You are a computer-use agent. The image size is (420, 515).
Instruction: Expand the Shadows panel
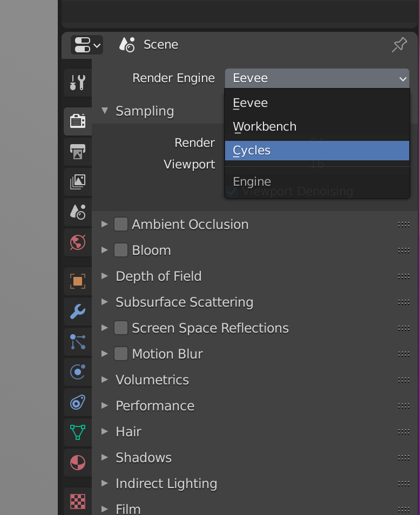click(105, 458)
